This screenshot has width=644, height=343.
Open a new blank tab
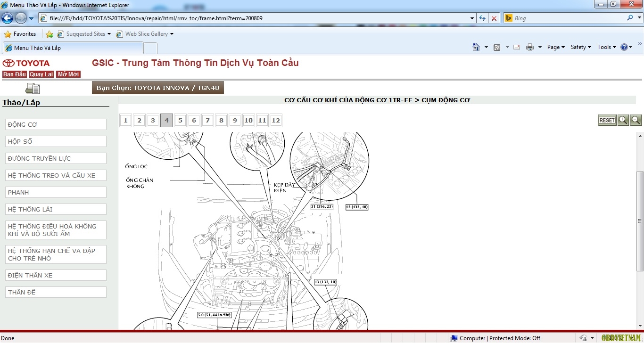point(150,48)
